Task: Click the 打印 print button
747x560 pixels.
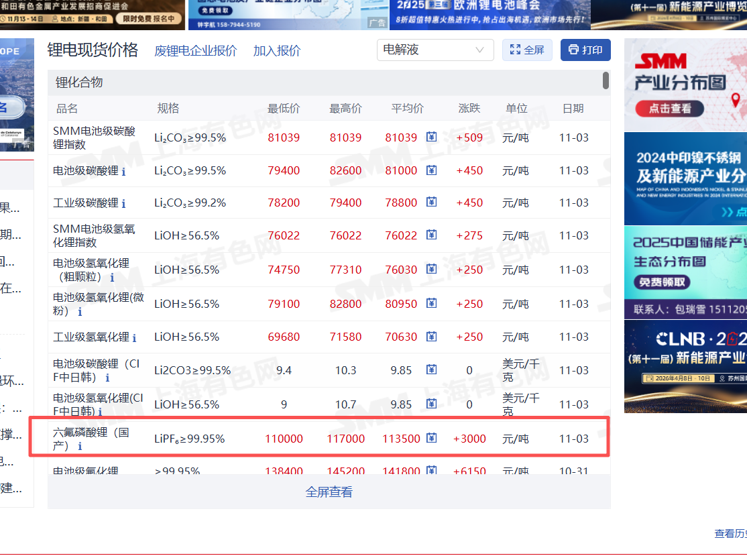Action: (x=585, y=50)
